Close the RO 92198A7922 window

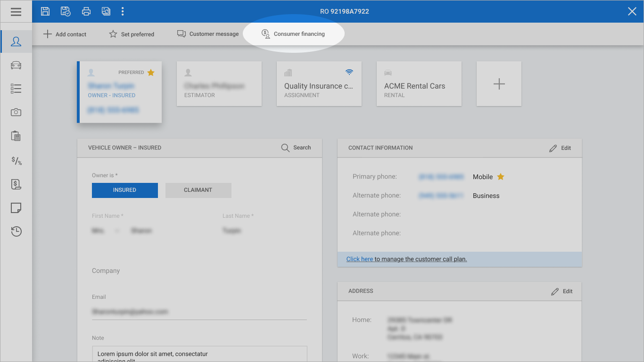632,11
